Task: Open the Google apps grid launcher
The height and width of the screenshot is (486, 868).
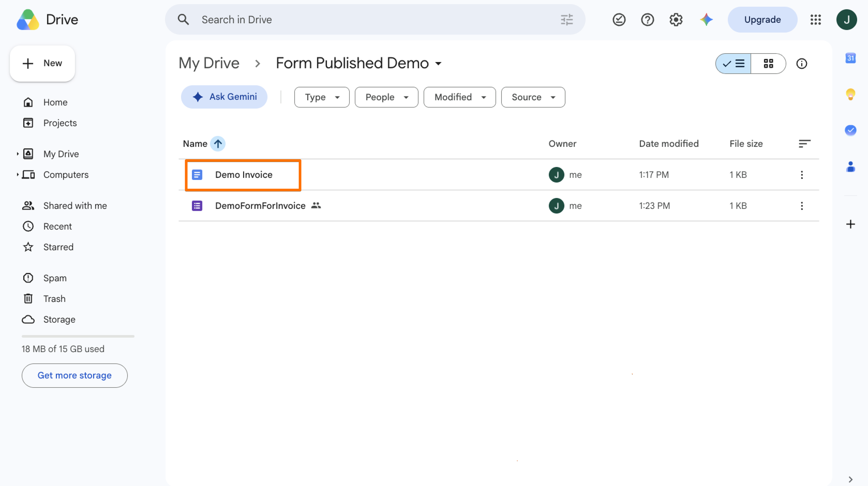Action: [815, 20]
